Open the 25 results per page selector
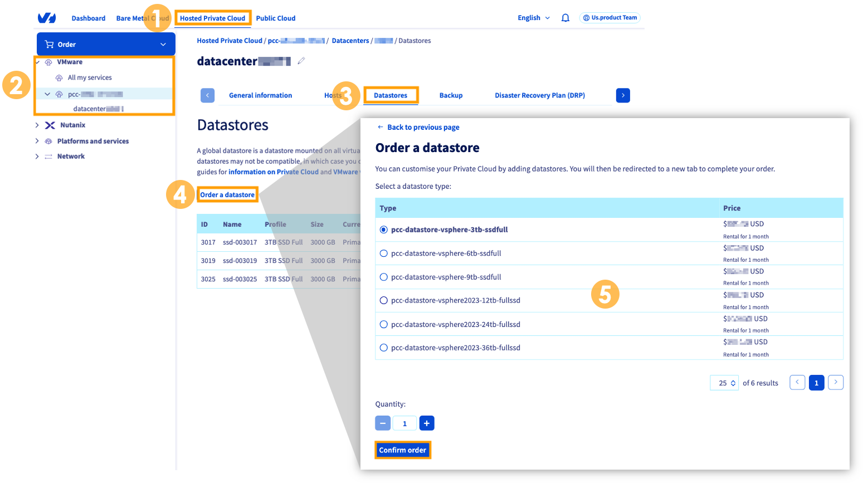Image resolution: width=868 pixels, height=483 pixels. click(724, 383)
